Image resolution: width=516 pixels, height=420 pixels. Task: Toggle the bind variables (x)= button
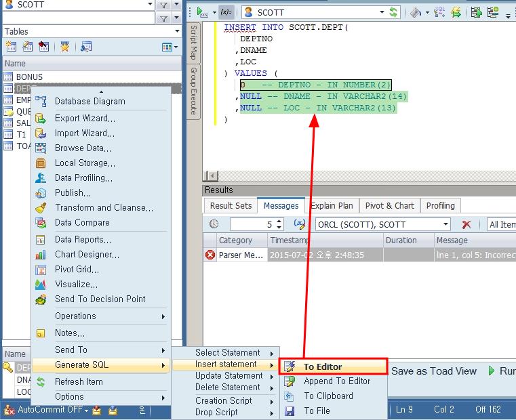coord(226,12)
